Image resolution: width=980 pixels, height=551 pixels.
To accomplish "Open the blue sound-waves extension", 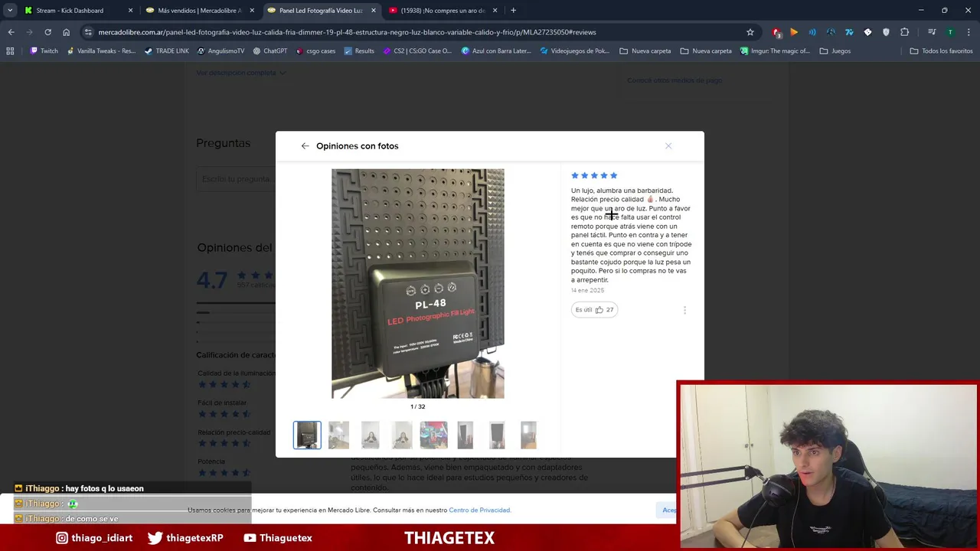I will pyautogui.click(x=812, y=32).
